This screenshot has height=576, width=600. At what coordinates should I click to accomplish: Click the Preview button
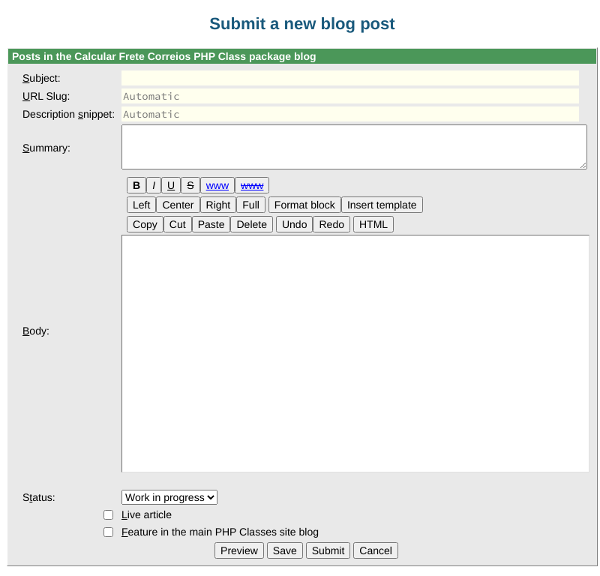pyautogui.click(x=239, y=551)
